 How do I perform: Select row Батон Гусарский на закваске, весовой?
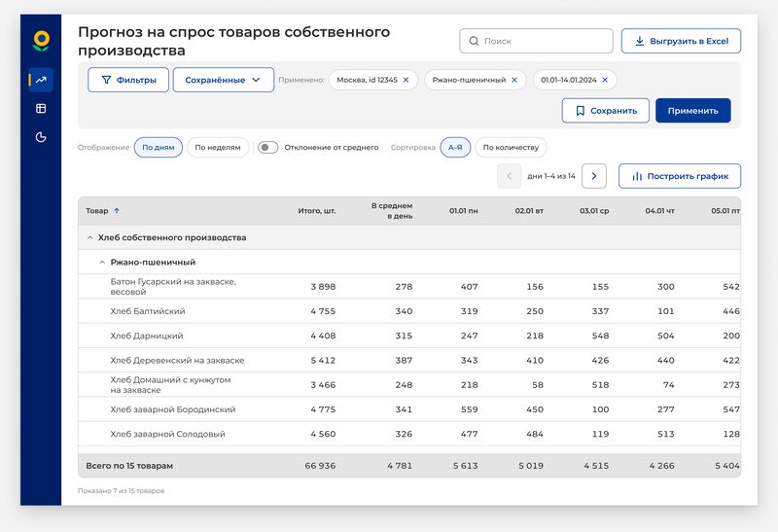pyautogui.click(x=408, y=286)
